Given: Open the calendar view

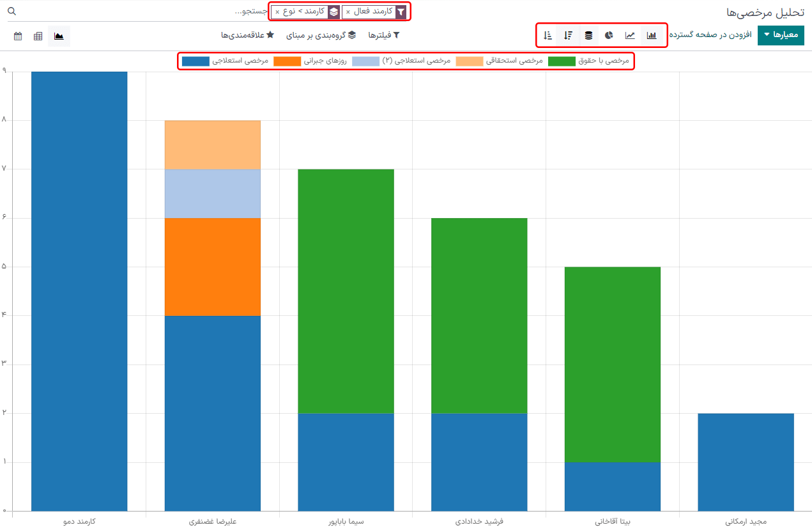Looking at the screenshot, I should 18,36.
